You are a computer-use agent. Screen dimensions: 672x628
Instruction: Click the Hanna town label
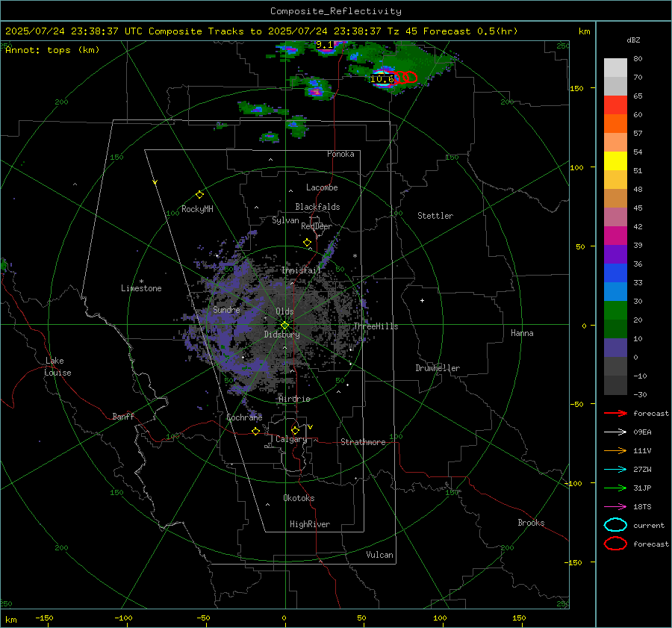point(522,333)
